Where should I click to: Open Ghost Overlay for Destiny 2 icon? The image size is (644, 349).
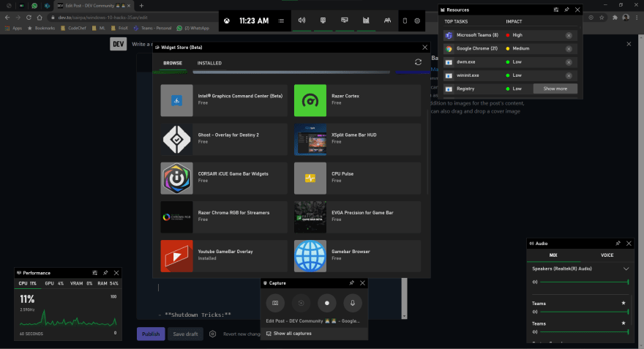coord(176,140)
